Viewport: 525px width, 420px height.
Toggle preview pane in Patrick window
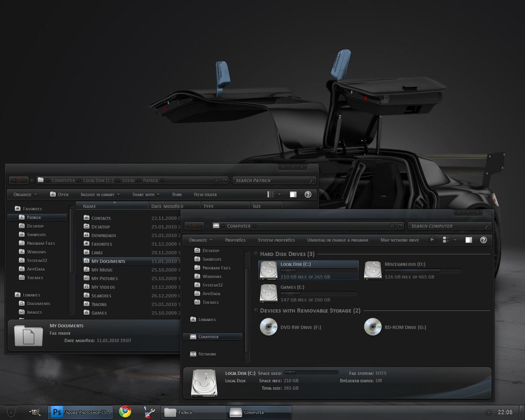point(293,194)
